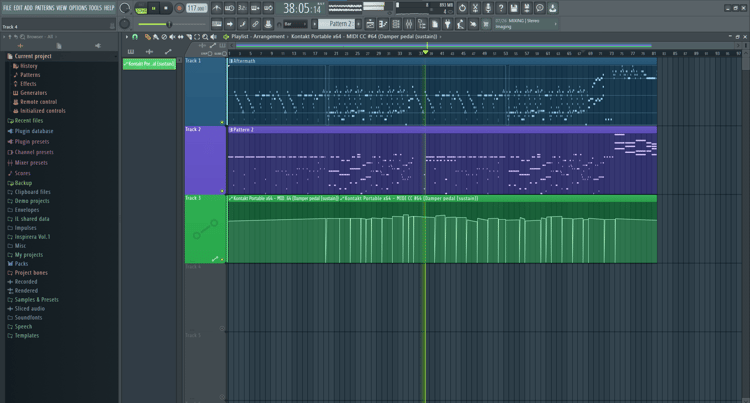Mute Track 1 using its green dot
Image resolution: width=750 pixels, height=403 pixels.
(x=222, y=122)
